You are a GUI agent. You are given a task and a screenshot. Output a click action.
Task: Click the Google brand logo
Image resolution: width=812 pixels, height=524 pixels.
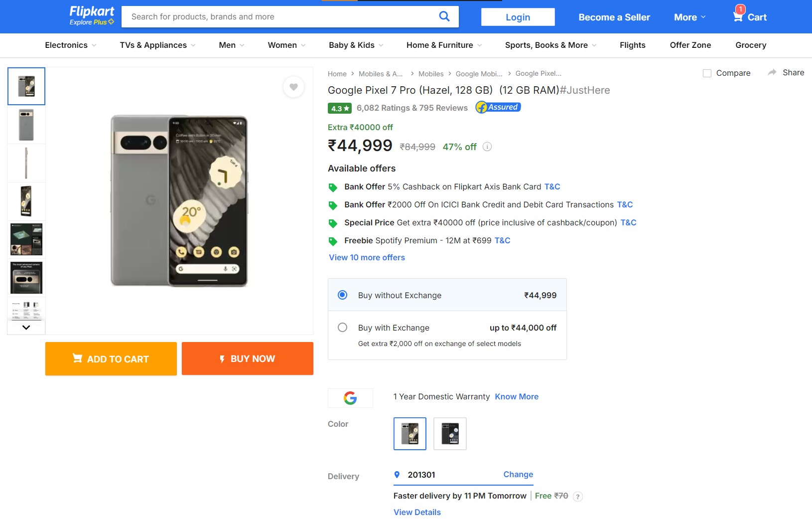coord(350,398)
